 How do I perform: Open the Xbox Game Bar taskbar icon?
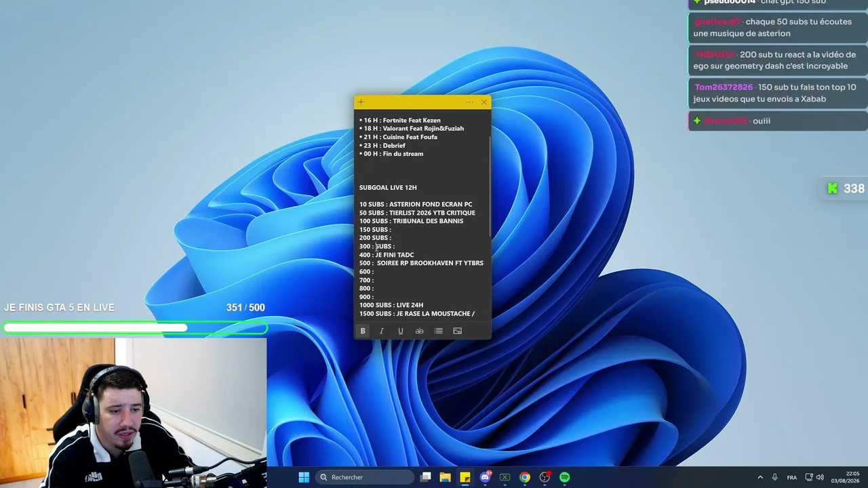(505, 477)
